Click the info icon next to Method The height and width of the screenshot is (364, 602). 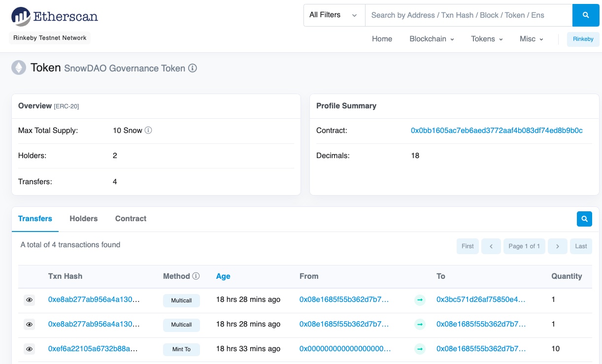click(196, 276)
